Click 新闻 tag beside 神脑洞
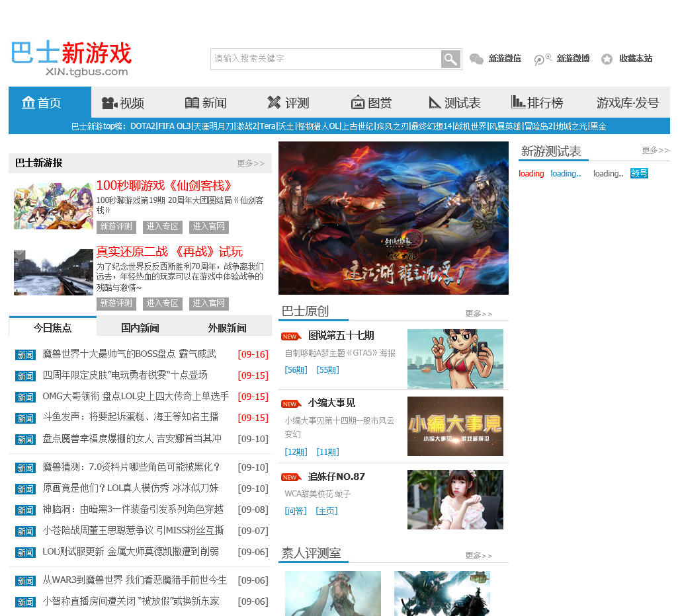 click(x=25, y=510)
